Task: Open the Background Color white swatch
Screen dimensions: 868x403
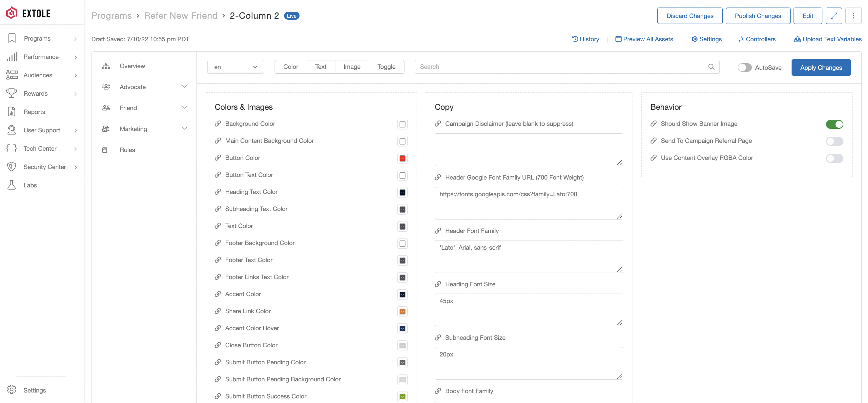Action: click(x=402, y=124)
